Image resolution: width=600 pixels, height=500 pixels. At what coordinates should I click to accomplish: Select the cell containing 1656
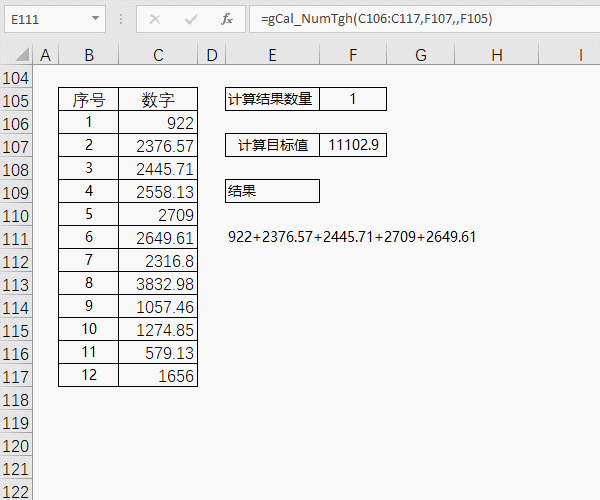coord(158,375)
